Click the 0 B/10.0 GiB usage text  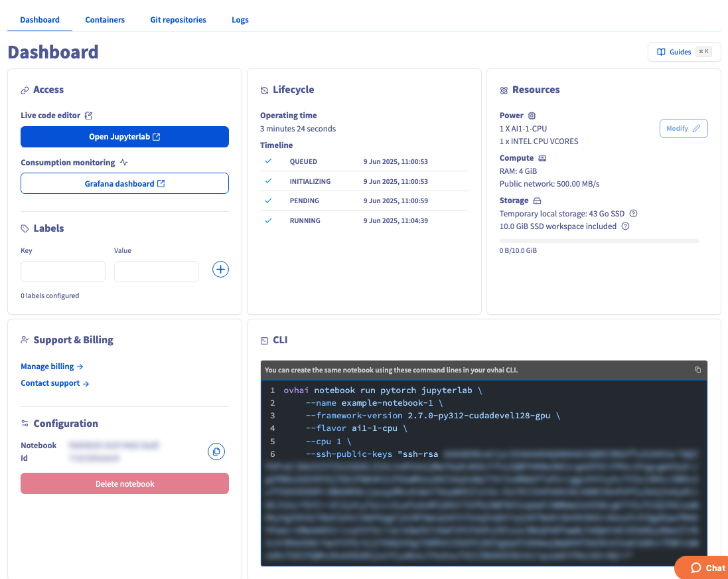click(x=518, y=250)
